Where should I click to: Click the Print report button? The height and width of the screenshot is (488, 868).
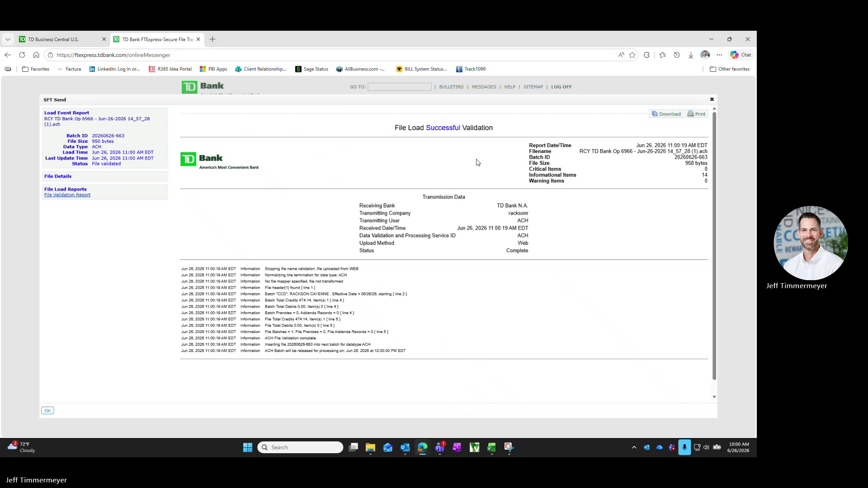coord(696,114)
